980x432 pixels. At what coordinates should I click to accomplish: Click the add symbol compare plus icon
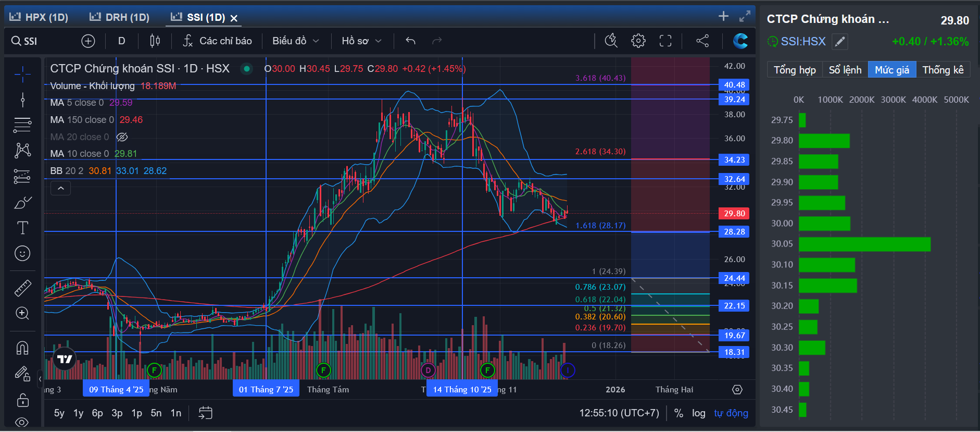(88, 41)
